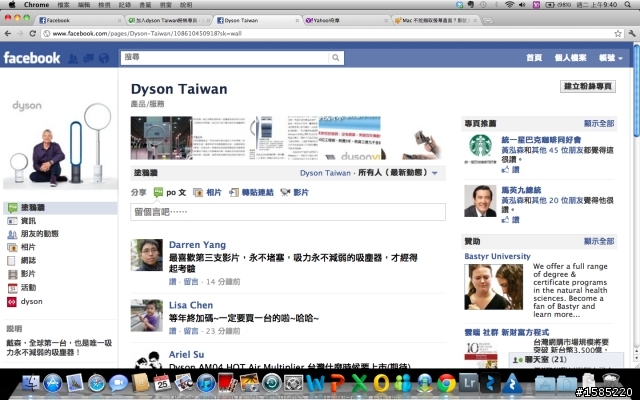Image resolution: width=640 pixels, height=400 pixels.
Task: Expand the 帳號 account dropdown
Action: 611,58
